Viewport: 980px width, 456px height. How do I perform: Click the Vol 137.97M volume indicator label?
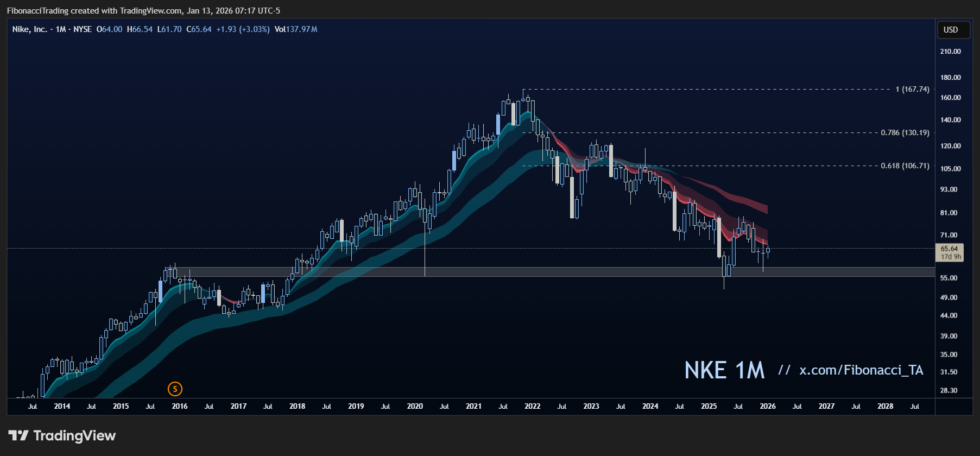[x=296, y=29]
